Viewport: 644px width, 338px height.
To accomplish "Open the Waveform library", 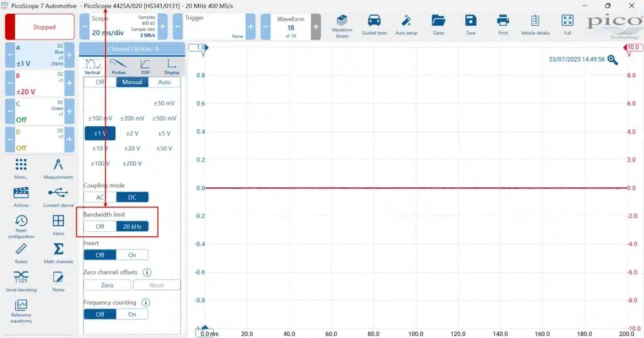I will coord(341,26).
